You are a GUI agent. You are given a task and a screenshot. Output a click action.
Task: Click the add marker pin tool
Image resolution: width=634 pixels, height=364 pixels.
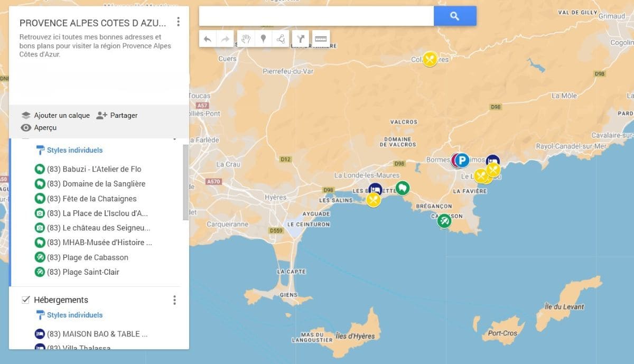(x=263, y=39)
